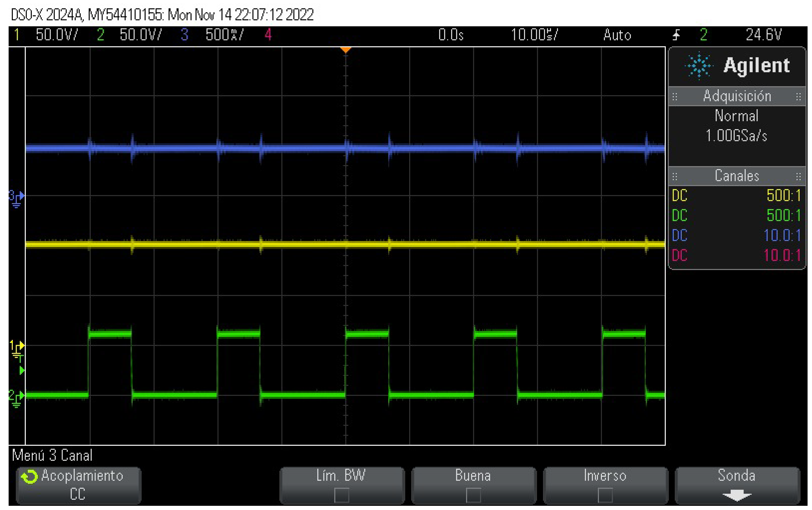Collapse the Adquisición panel header

pos(737,96)
